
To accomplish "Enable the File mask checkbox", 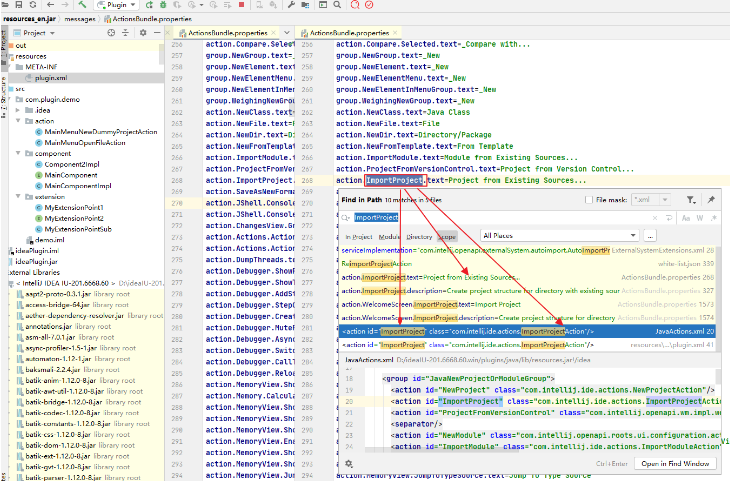I will [x=588, y=200].
